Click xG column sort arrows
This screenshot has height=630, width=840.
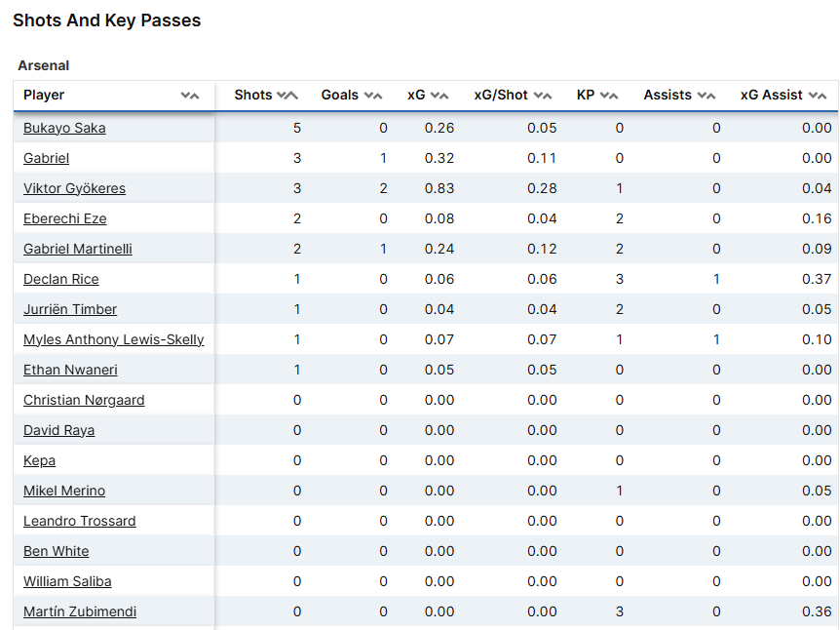coord(439,96)
